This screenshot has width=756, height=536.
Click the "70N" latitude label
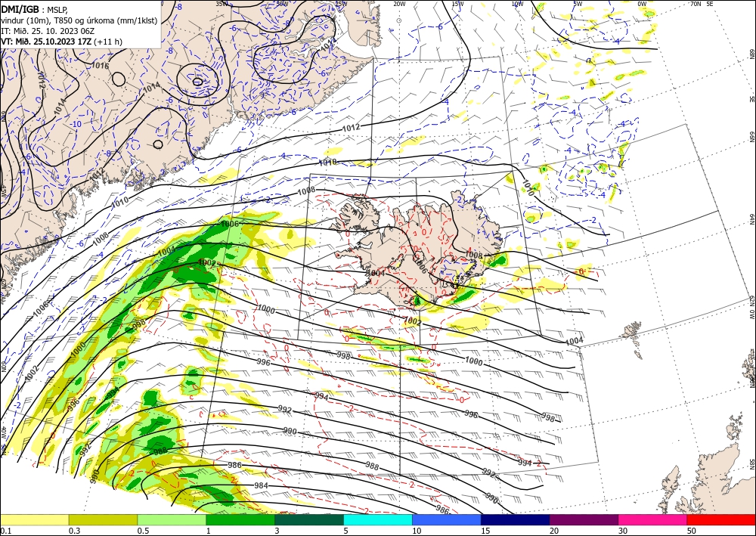pyautogui.click(x=696, y=4)
